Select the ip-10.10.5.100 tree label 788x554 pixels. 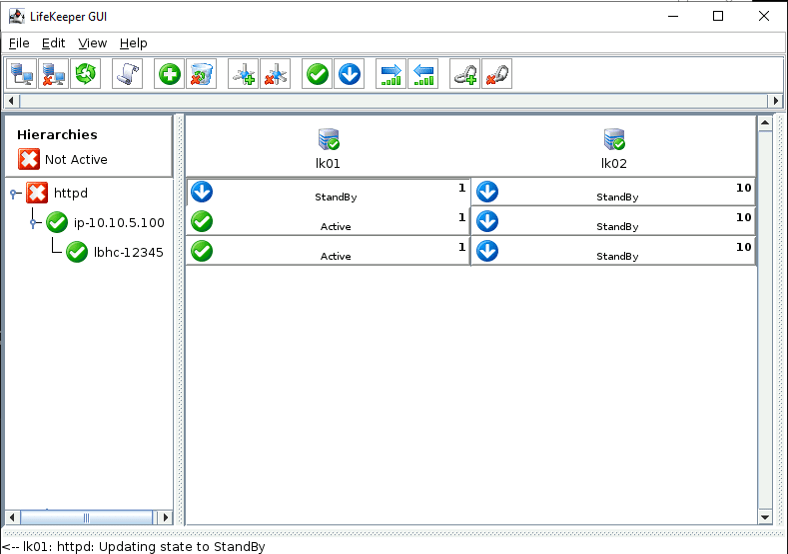coord(119,223)
